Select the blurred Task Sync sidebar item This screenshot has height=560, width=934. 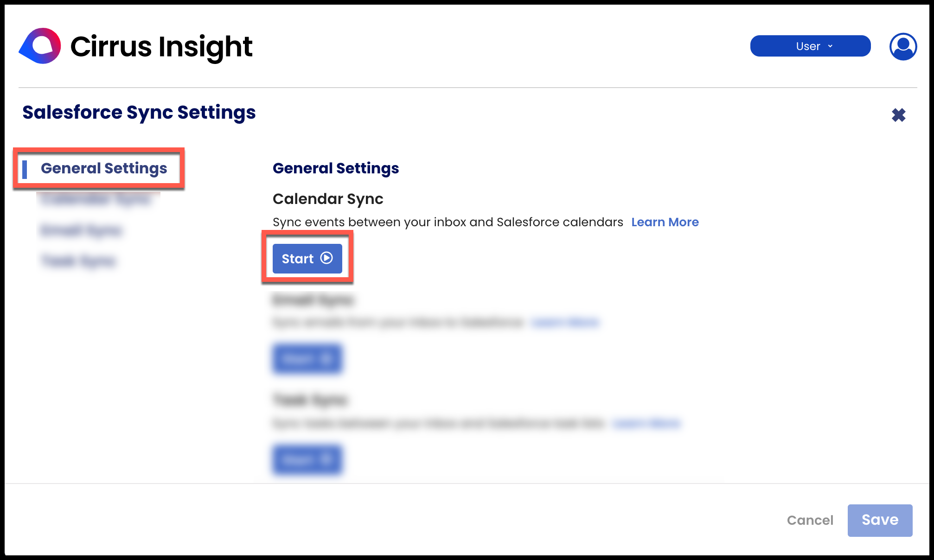[x=78, y=261]
